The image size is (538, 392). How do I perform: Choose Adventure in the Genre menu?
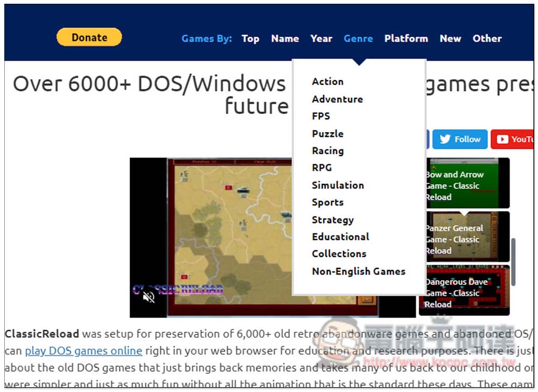(337, 99)
